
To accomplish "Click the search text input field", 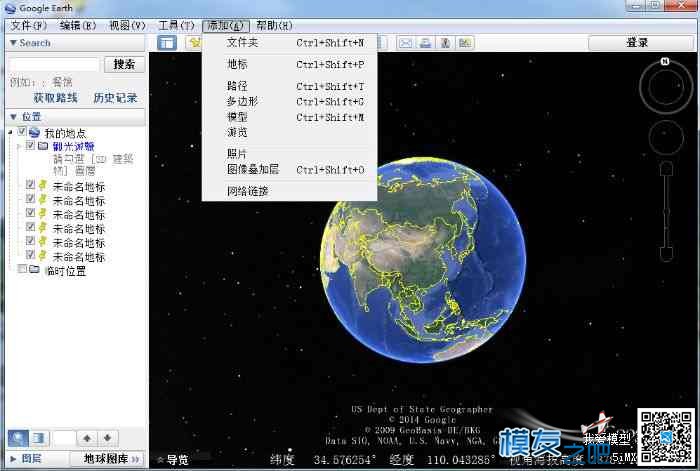I will (x=54, y=64).
